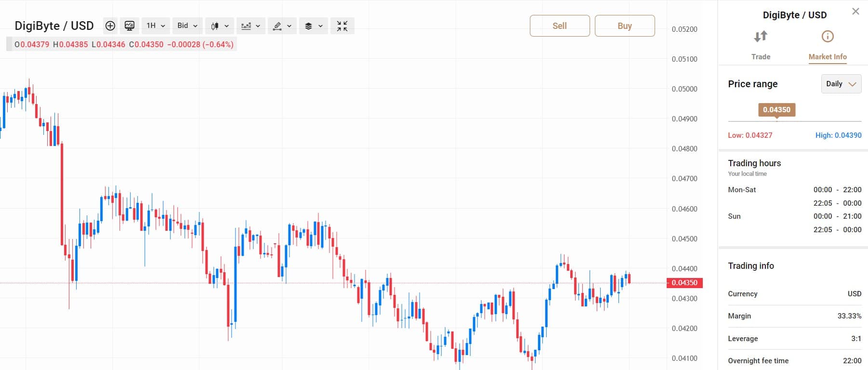868x370 pixels.
Task: Click the High: 0.04390 value
Action: (x=838, y=135)
